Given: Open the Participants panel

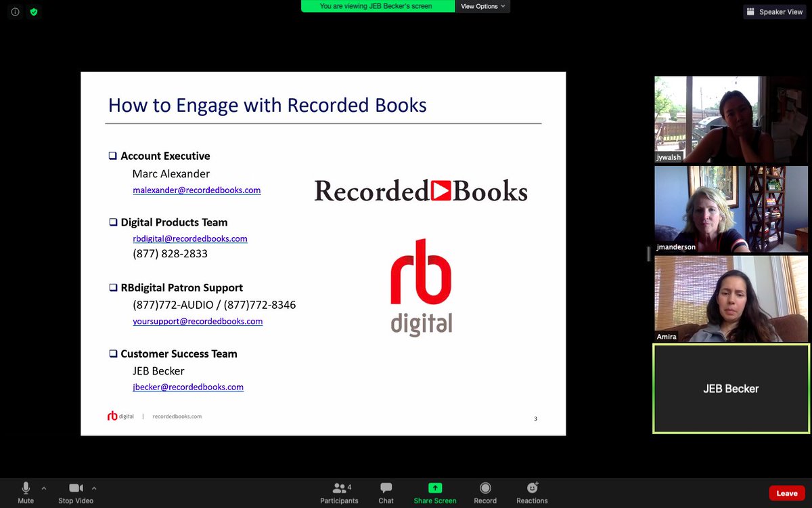Looking at the screenshot, I should click(x=339, y=492).
